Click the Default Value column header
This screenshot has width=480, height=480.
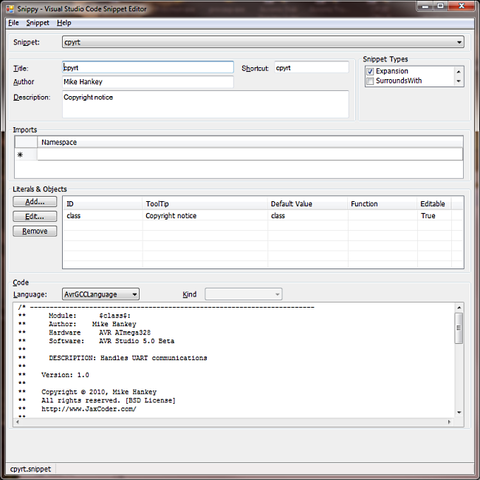[x=308, y=204]
